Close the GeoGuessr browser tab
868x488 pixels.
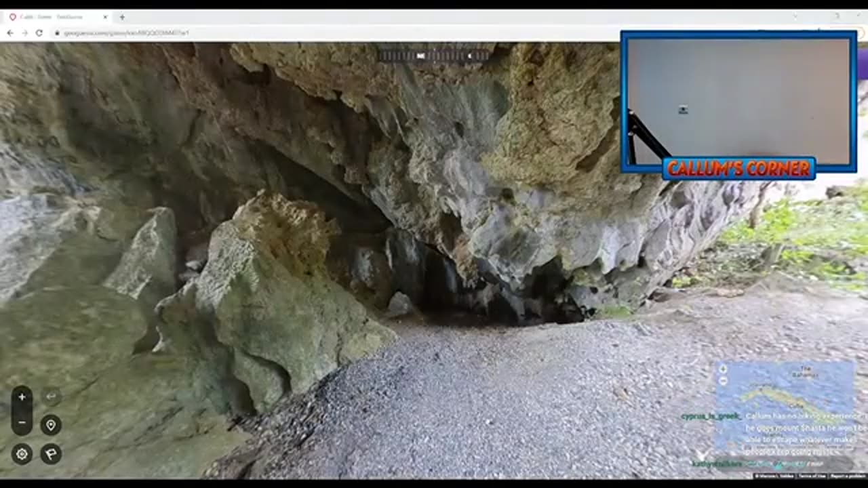coord(105,17)
